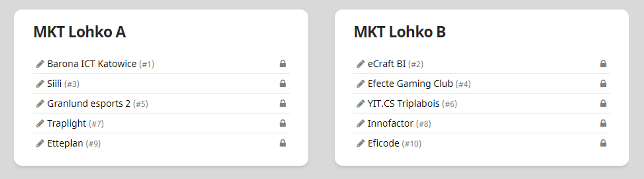Viewport: 644px width, 179px height.
Task: Open the Innofactor team entry
Action: (390, 123)
